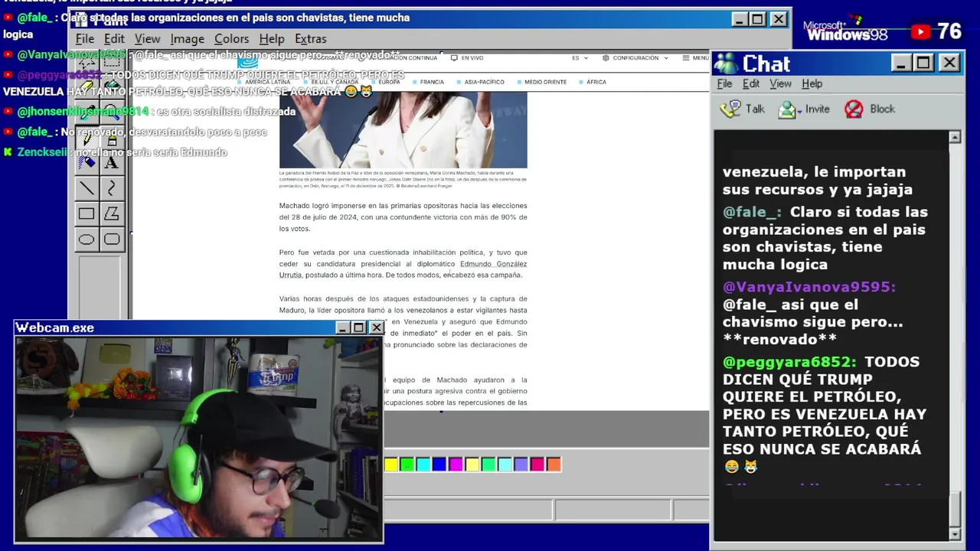This screenshot has height=551, width=980.
Task: Select the Ellipse shape tool
Action: [87, 240]
